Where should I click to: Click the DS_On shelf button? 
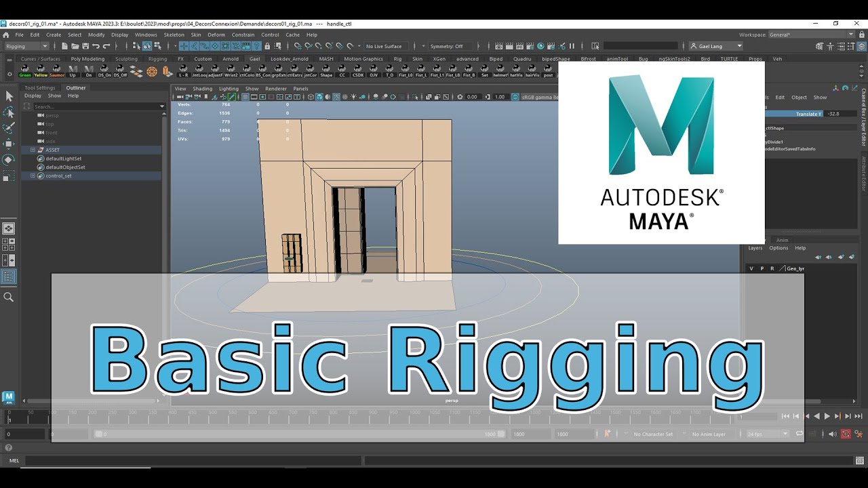tap(104, 70)
